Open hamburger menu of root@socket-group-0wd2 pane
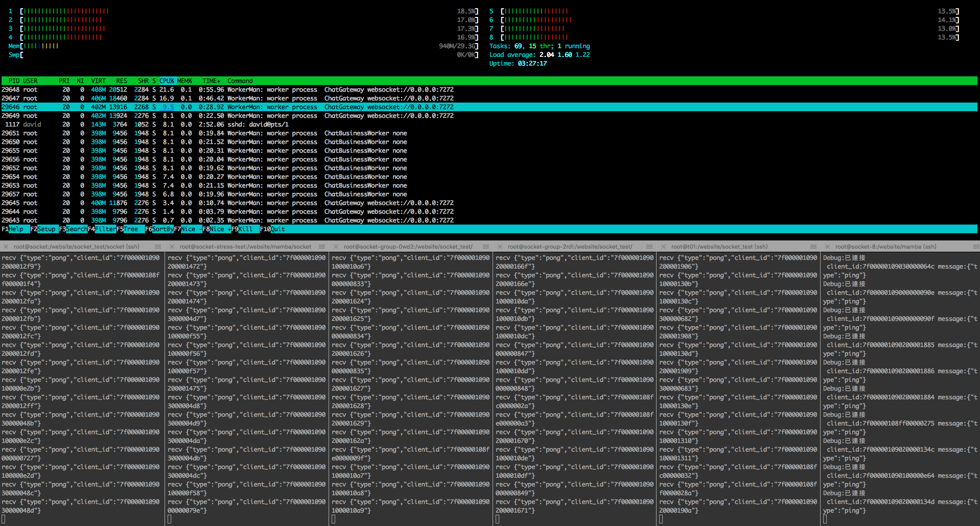Image resolution: width=980 pixels, height=526 pixels. click(x=486, y=247)
